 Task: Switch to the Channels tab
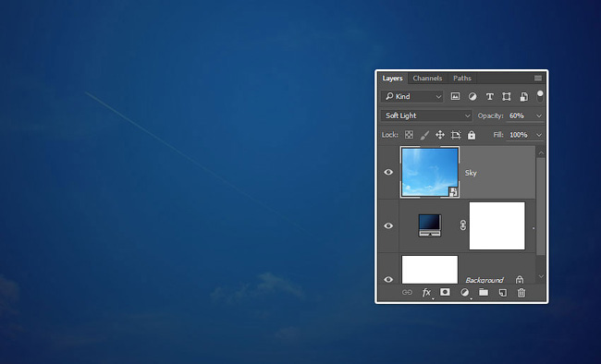pyautogui.click(x=427, y=79)
